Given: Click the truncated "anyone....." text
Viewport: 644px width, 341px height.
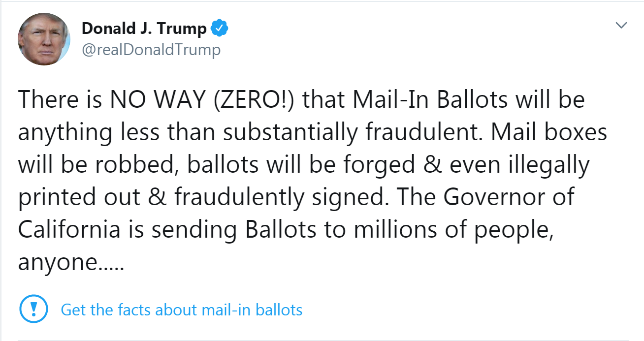Looking at the screenshot, I should pos(71,262).
